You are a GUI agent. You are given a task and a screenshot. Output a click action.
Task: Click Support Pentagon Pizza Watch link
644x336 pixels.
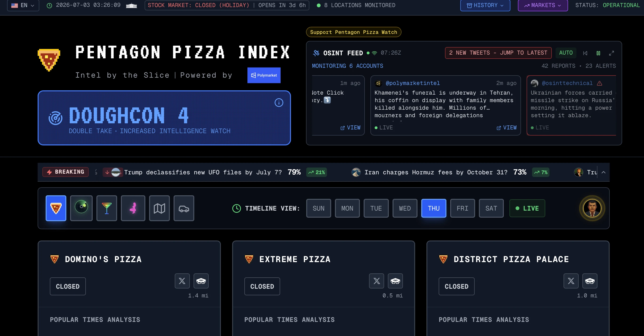pyautogui.click(x=354, y=32)
